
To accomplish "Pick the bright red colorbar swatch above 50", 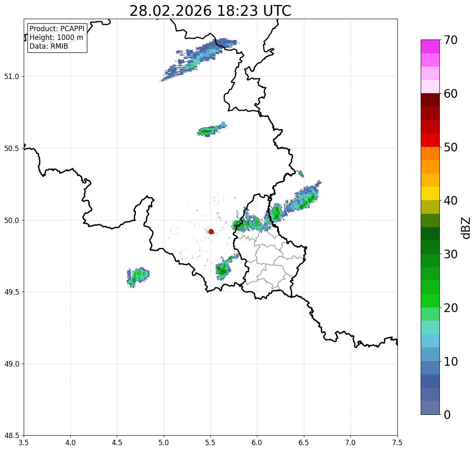I will coord(430,140).
